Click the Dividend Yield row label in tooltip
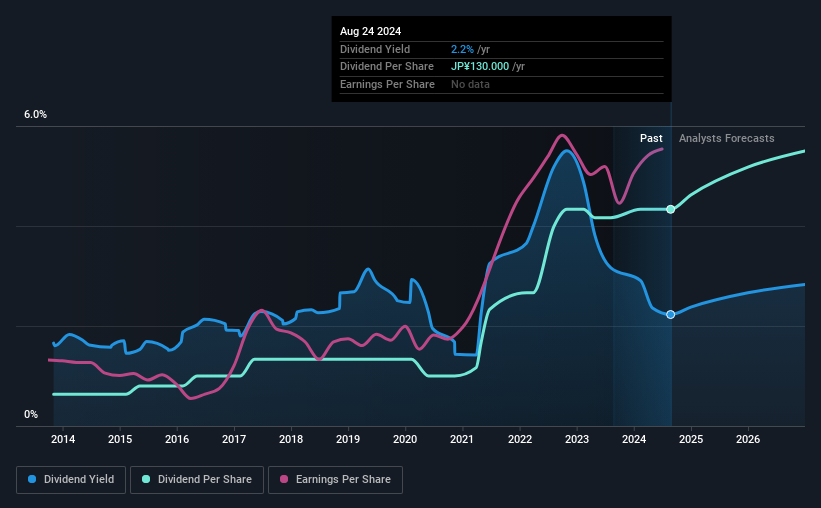 [x=375, y=49]
